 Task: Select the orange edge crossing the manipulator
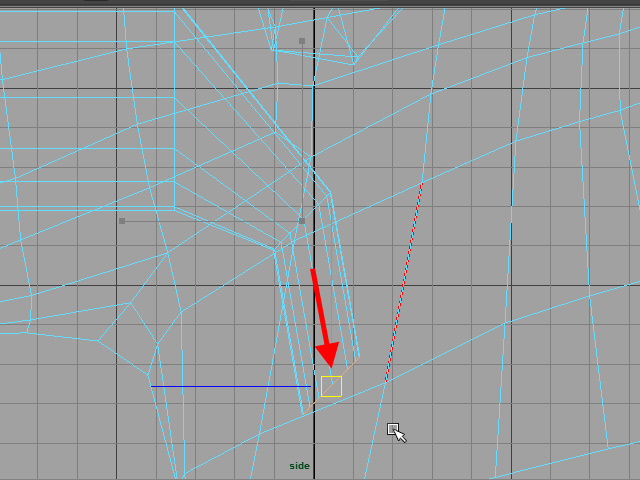coord(331,386)
